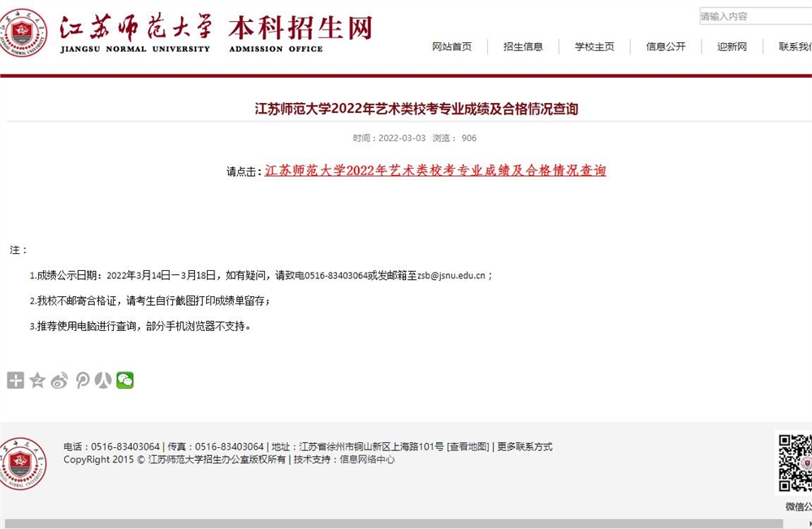This screenshot has height=529, width=812.
Task: Share via green WeChat icon
Action: click(x=125, y=381)
